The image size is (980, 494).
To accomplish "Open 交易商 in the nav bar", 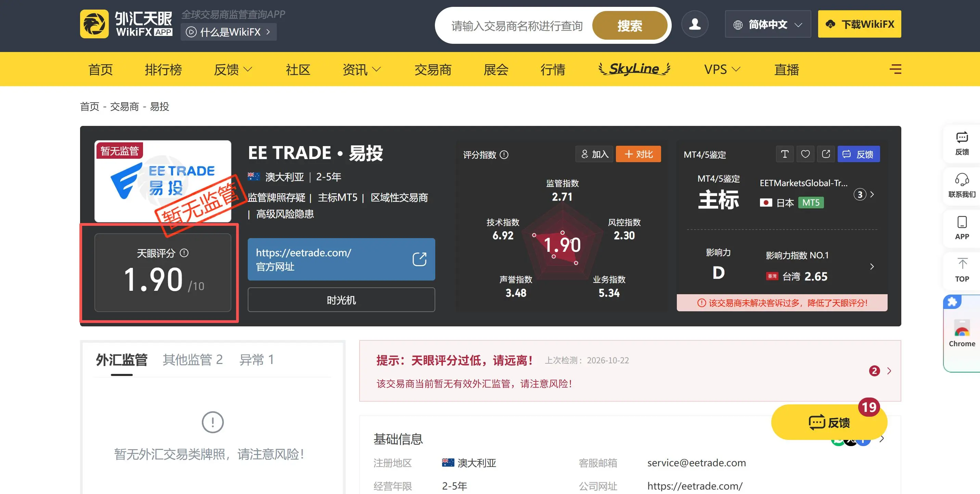I will click(433, 69).
